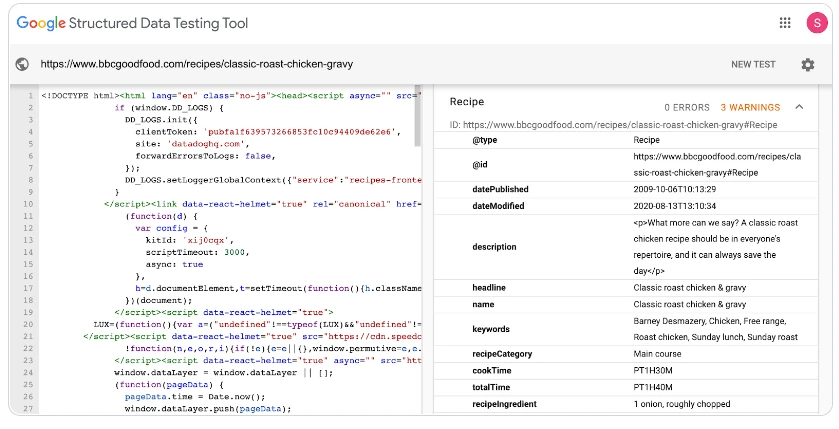The image size is (839, 429).
Task: Click code line 17 with setTimeout
Action: coord(278,288)
